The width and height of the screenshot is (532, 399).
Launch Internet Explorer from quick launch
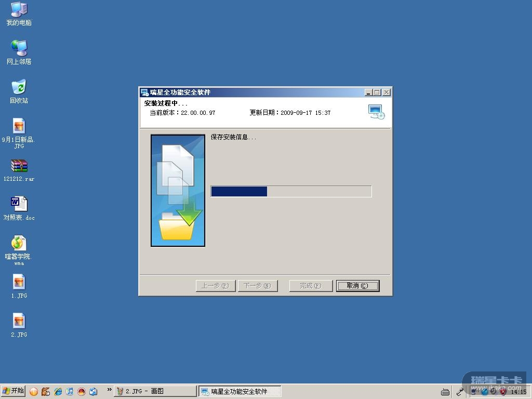58,392
